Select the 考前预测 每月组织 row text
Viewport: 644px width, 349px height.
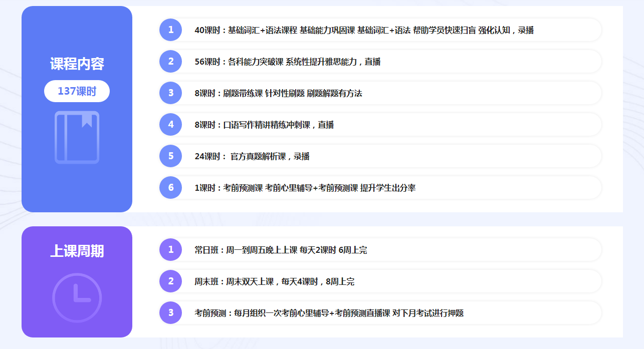click(329, 313)
